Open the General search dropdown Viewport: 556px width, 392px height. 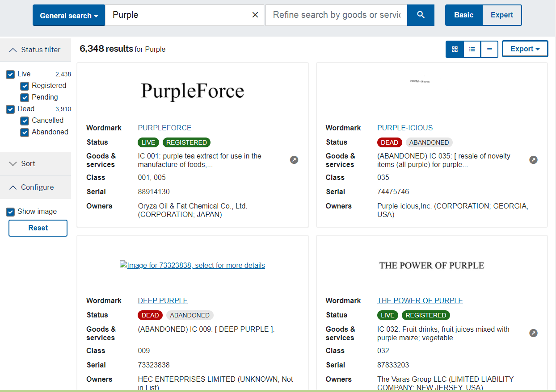point(69,16)
